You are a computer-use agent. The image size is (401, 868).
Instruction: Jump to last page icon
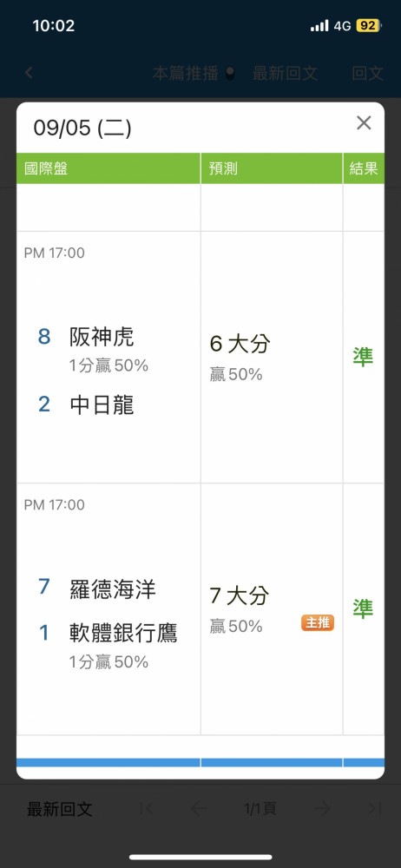pyautogui.click(x=375, y=809)
